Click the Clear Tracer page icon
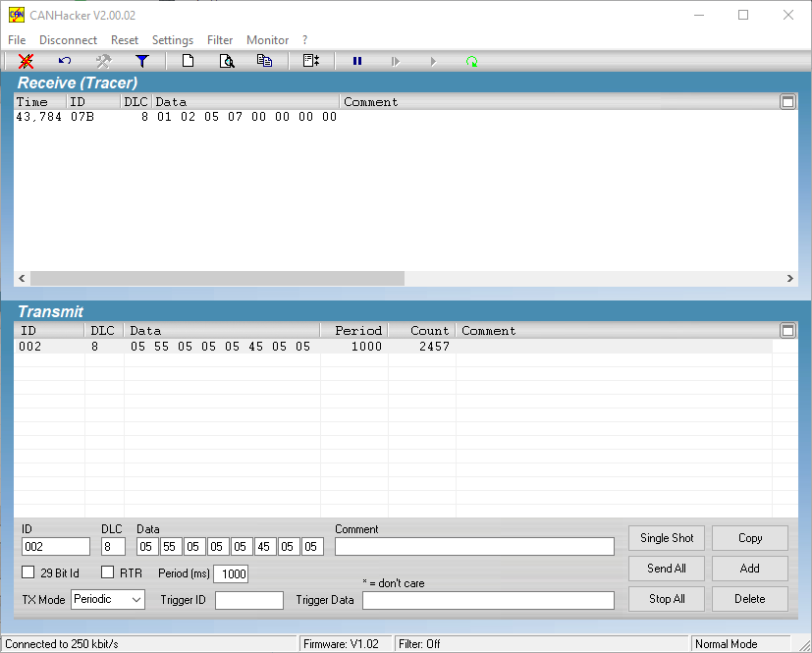 click(x=188, y=61)
